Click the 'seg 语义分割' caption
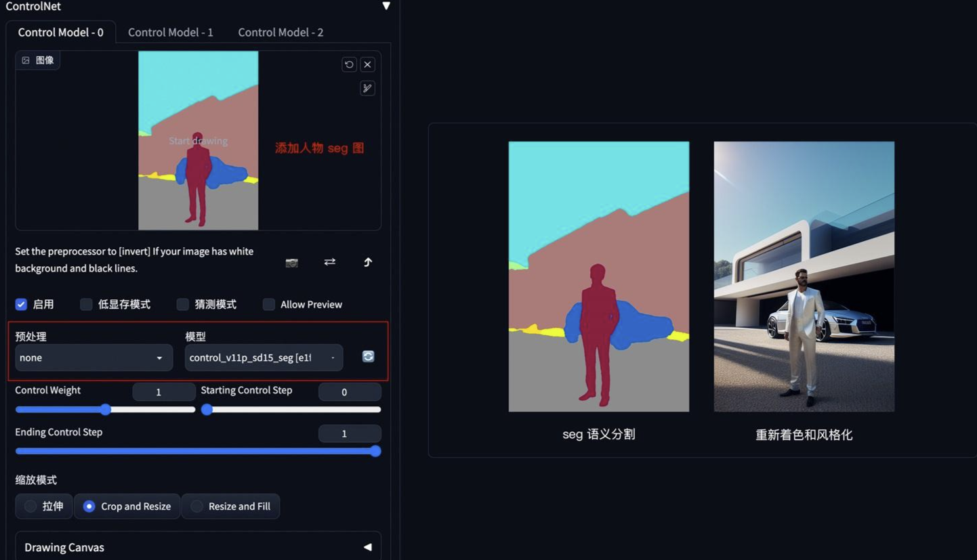 coord(599,434)
